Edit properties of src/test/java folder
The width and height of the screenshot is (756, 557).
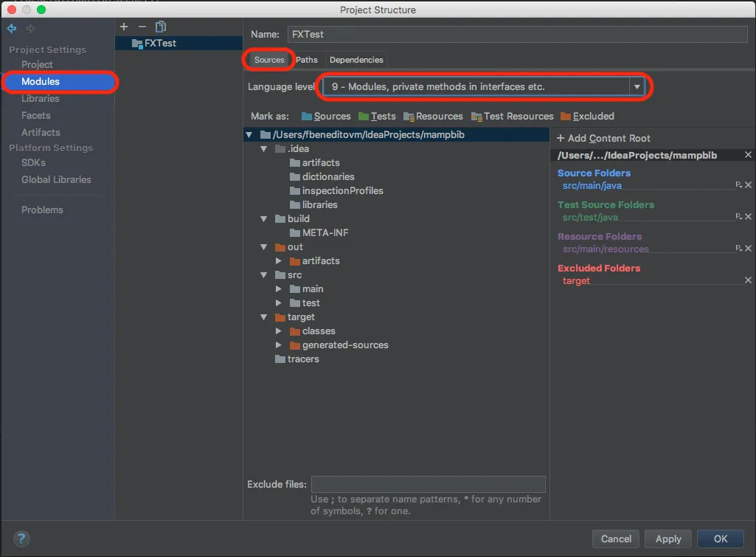click(x=738, y=217)
